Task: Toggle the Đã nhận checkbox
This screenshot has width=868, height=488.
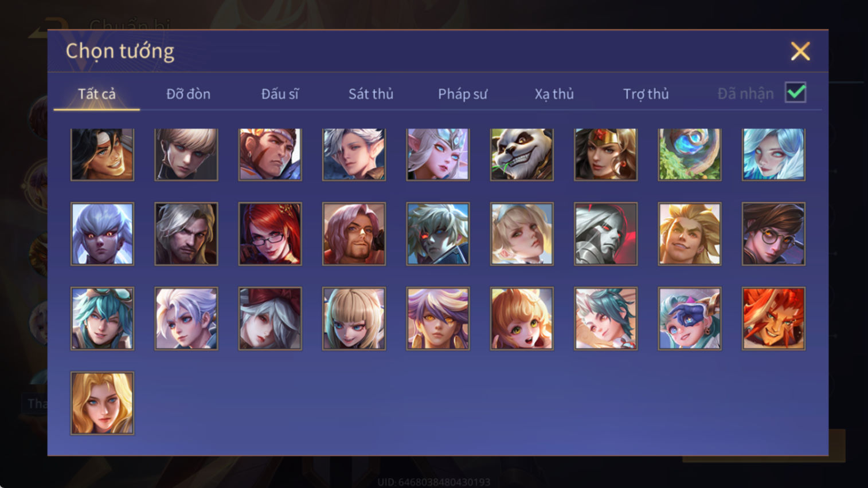Action: (x=796, y=93)
